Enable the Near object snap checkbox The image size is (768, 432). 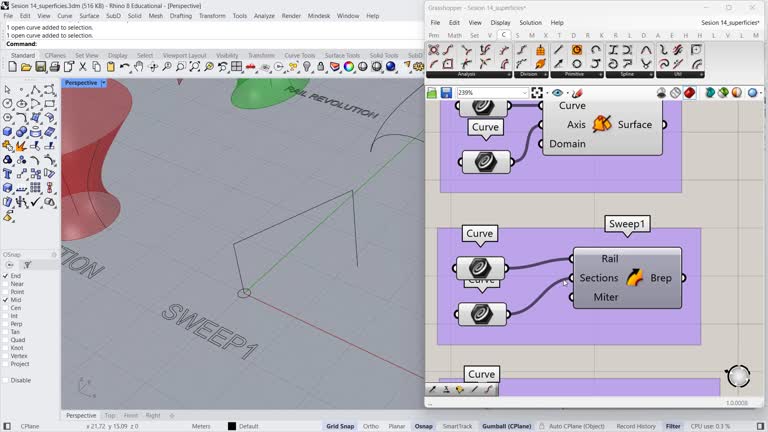pyautogui.click(x=6, y=284)
